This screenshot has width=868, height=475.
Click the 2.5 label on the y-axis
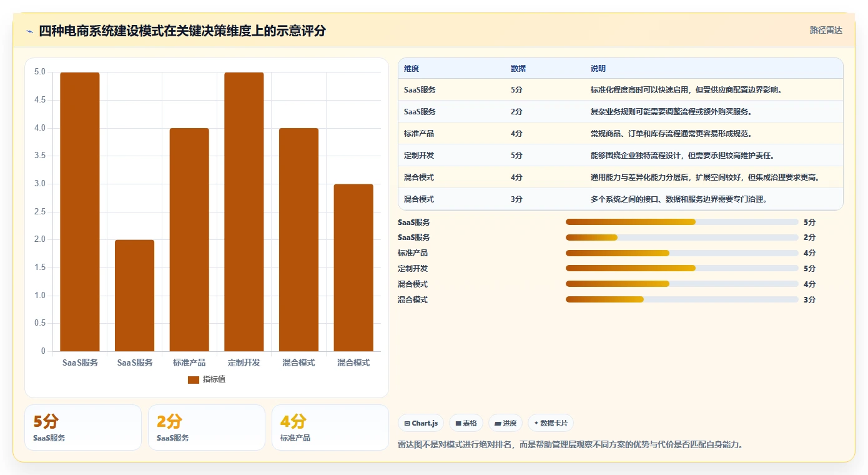pos(40,212)
